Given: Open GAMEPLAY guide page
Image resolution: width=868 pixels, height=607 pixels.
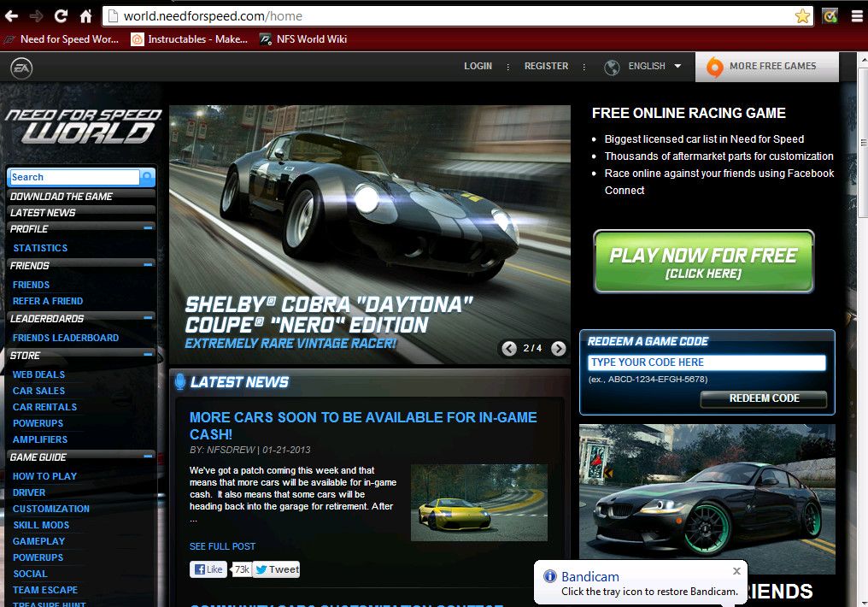Looking at the screenshot, I should click(38, 541).
